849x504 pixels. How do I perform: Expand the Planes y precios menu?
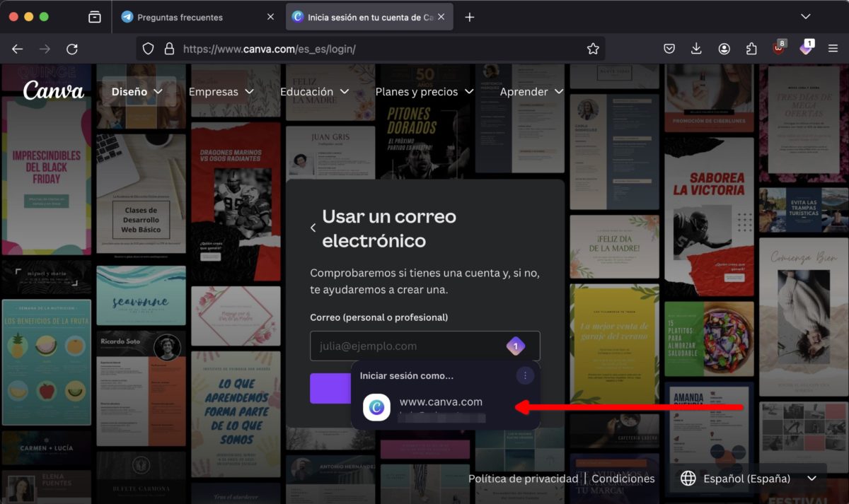pos(424,91)
